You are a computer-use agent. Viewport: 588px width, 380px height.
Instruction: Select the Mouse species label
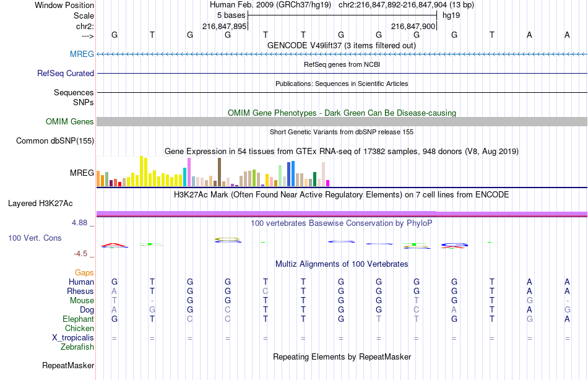82,301
